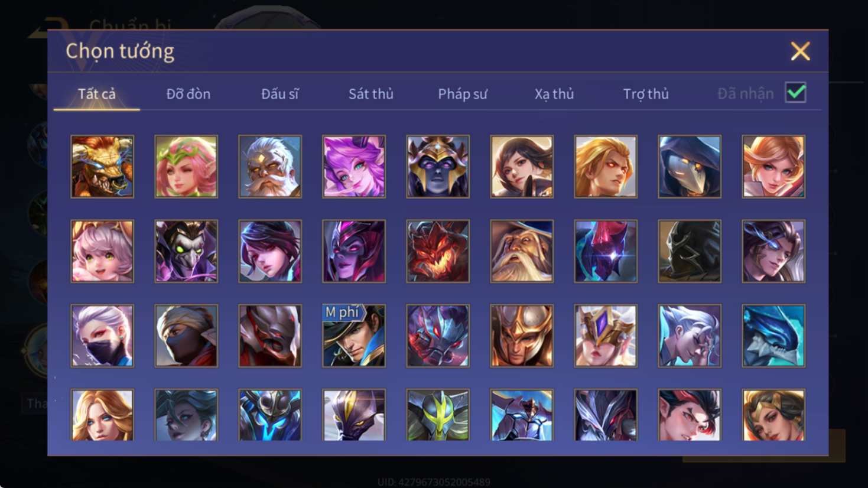
Task: Pick the blue shark creature hero
Action: point(773,336)
